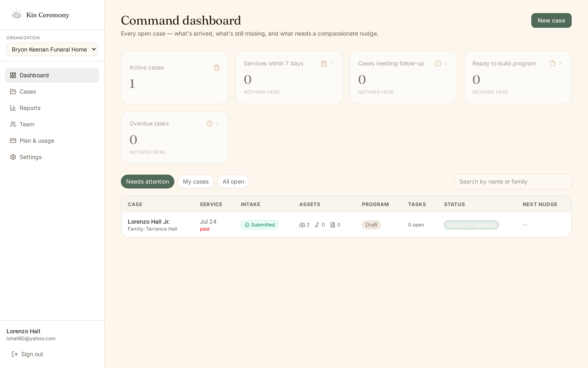588x368 pixels.
Task: Click the Settings gear icon
Action: pyautogui.click(x=13, y=157)
